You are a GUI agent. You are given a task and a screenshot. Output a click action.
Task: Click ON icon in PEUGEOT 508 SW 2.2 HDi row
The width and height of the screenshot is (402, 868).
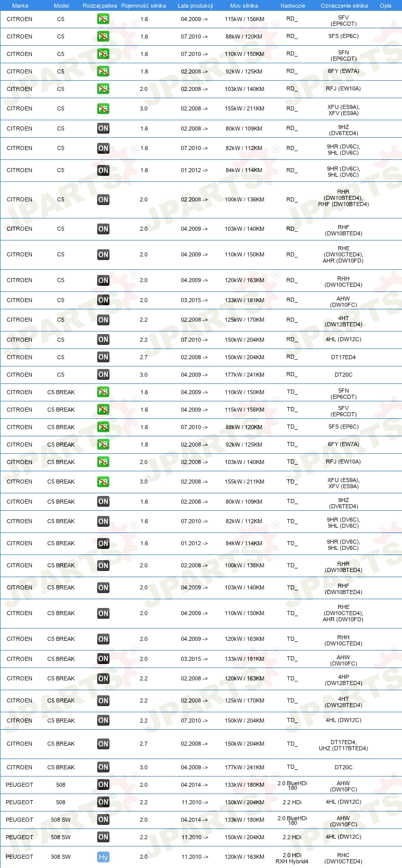(103, 837)
